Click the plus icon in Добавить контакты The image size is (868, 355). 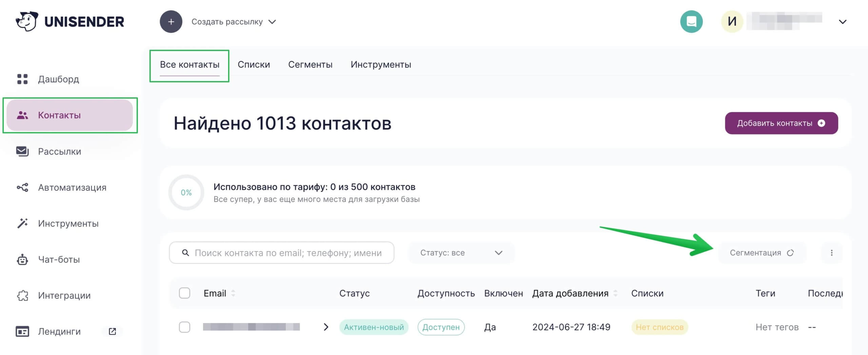pyautogui.click(x=821, y=123)
